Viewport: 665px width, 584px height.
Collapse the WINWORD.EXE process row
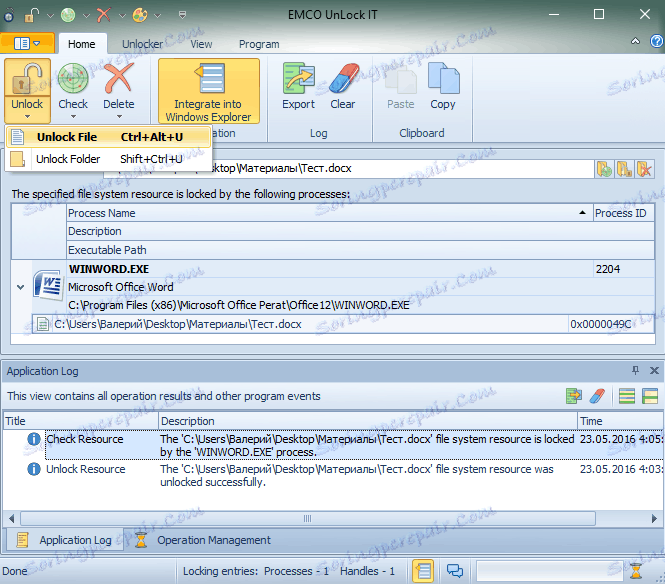pyautogui.click(x=21, y=287)
